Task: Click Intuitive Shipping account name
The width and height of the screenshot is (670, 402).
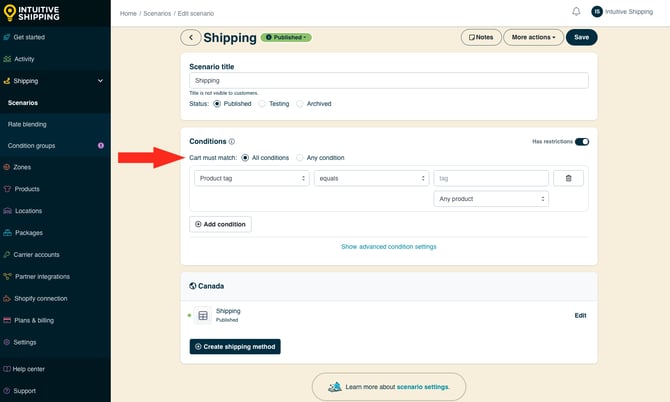Action: point(629,12)
